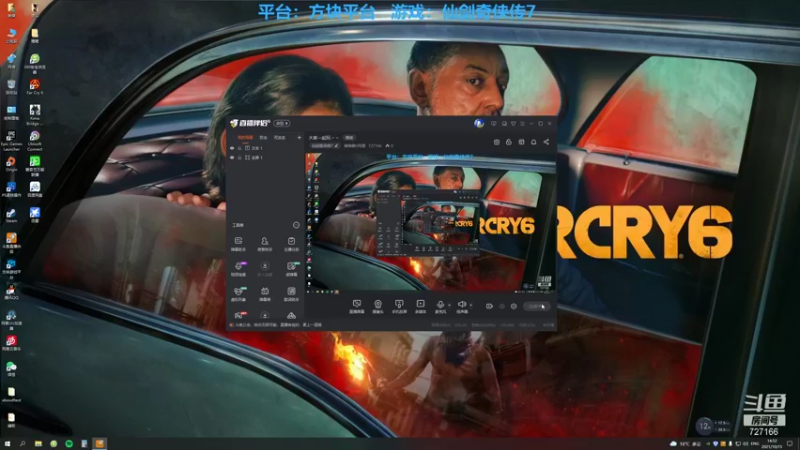Open the Origin desktop shortcut
800x450 pixels.
click(x=11, y=164)
